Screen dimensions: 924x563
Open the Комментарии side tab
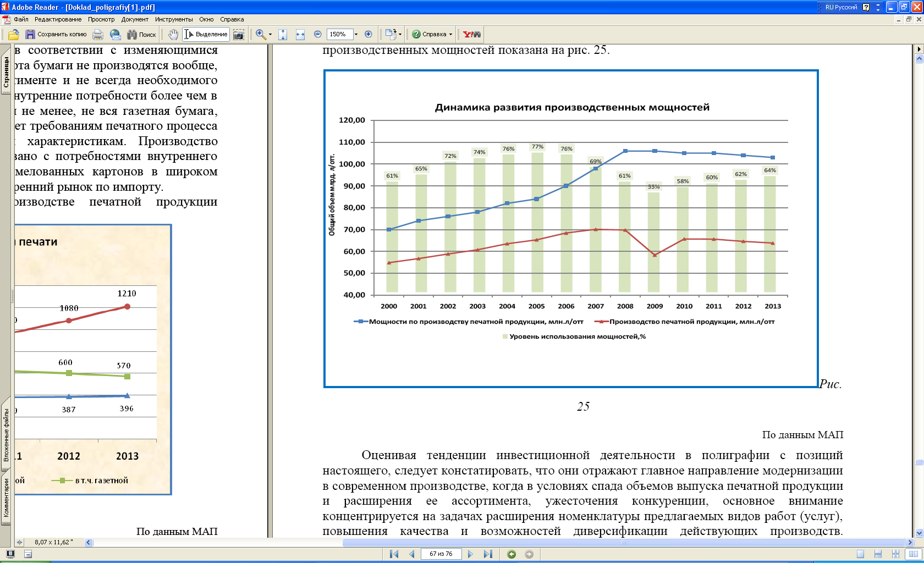[x=6, y=498]
